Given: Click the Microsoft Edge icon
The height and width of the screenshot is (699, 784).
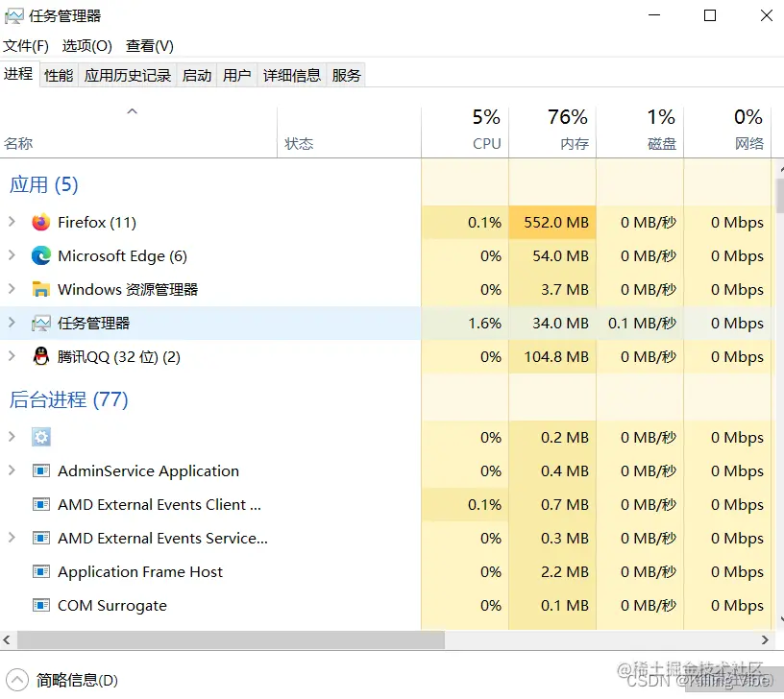Looking at the screenshot, I should (x=41, y=255).
